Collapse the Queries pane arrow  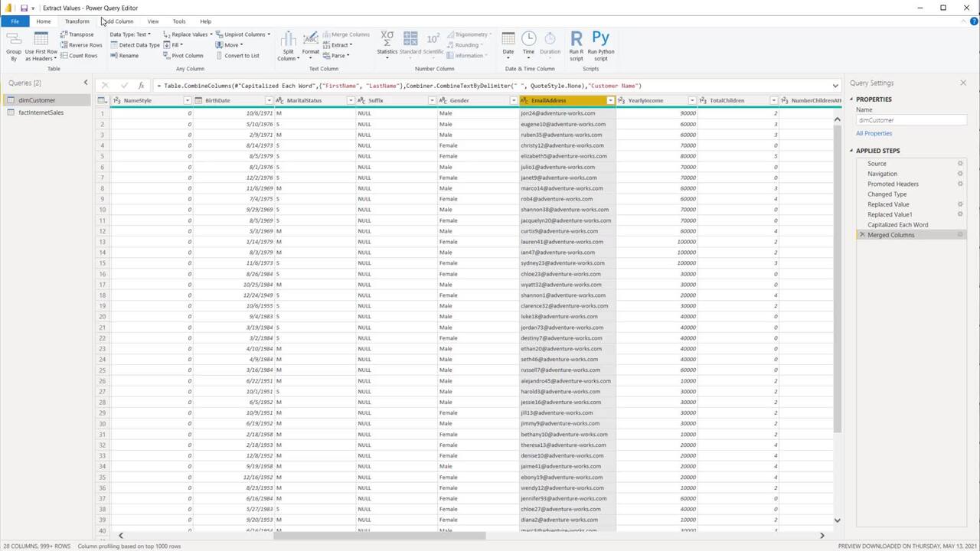click(86, 83)
